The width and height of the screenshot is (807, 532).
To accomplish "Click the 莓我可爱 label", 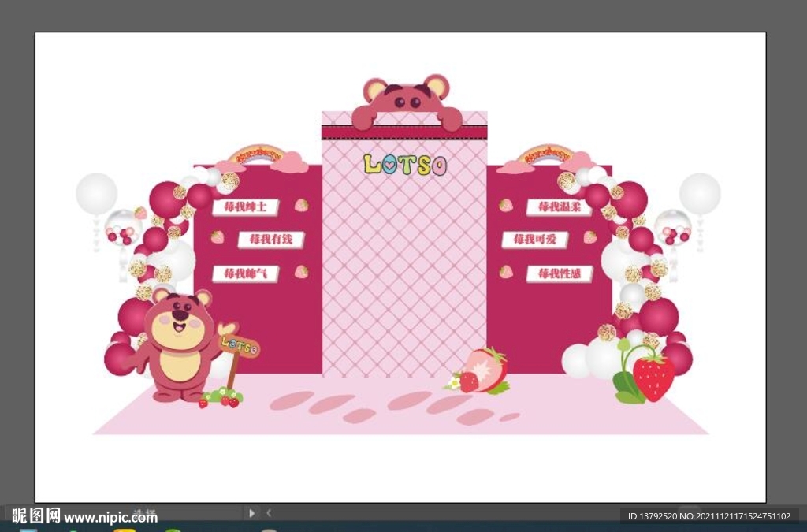I will point(535,239).
